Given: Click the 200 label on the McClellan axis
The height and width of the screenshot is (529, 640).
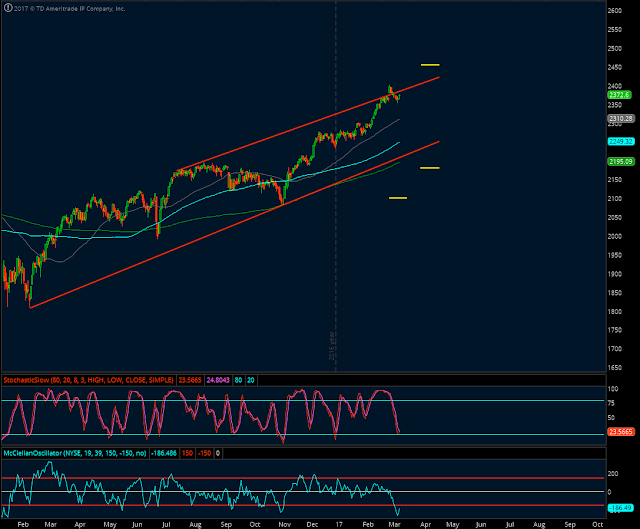Looking at the screenshot, I should 613,473.
